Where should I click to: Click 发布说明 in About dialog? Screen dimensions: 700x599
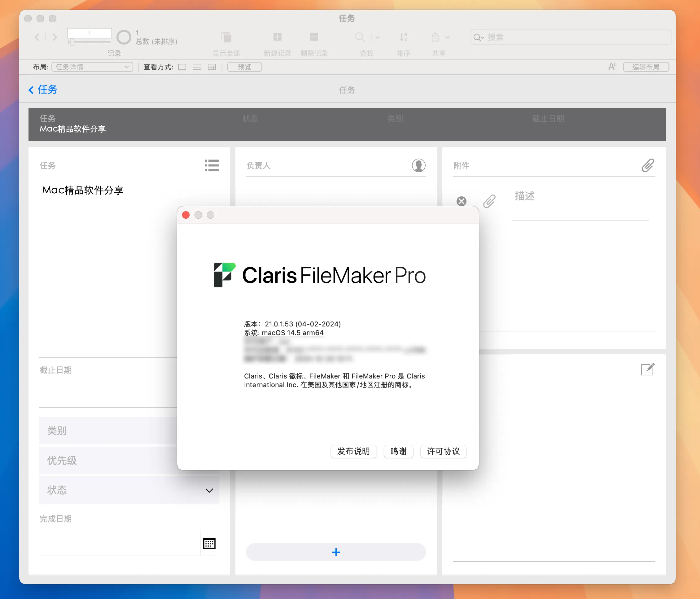(353, 451)
